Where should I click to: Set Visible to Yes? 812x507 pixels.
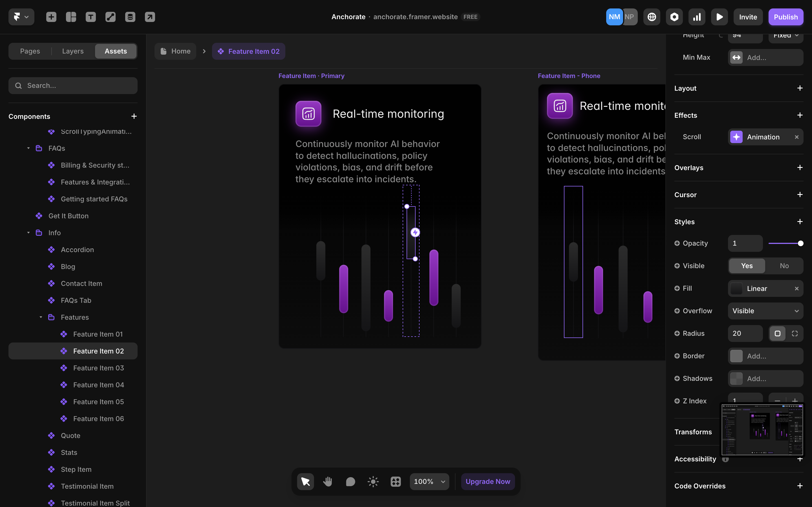pyautogui.click(x=747, y=266)
